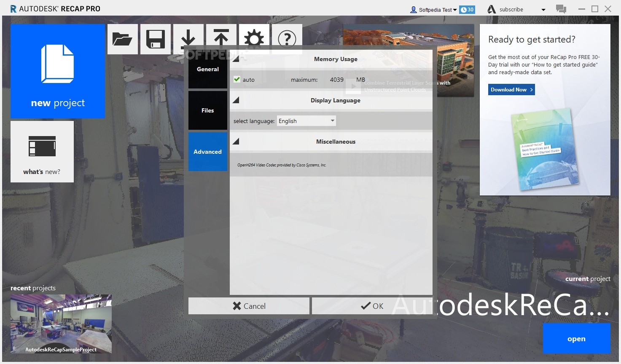Switch to the Files settings tab
Screen dimensions: 621x364
[208, 110]
